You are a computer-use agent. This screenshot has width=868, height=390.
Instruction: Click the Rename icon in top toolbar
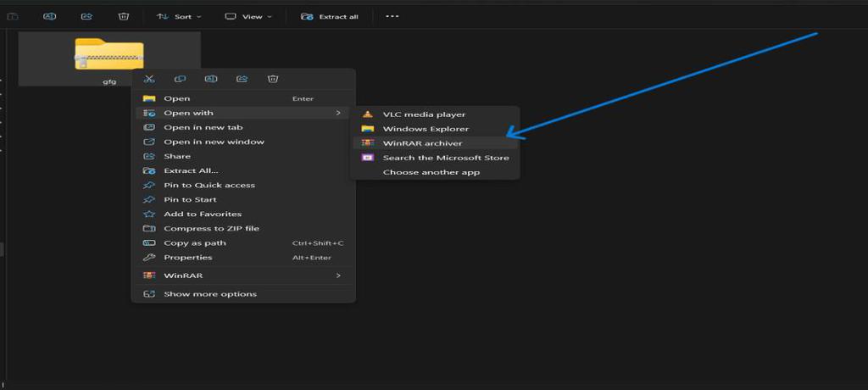tap(50, 17)
